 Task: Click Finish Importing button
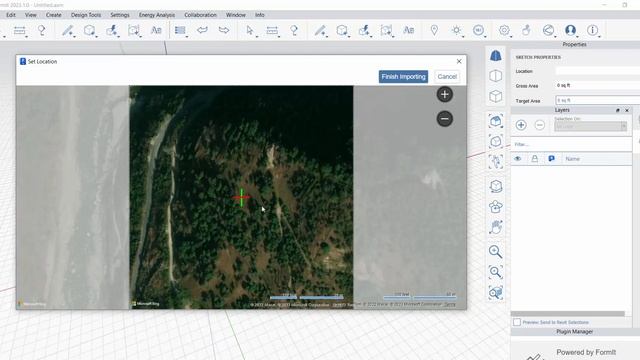pos(403,77)
